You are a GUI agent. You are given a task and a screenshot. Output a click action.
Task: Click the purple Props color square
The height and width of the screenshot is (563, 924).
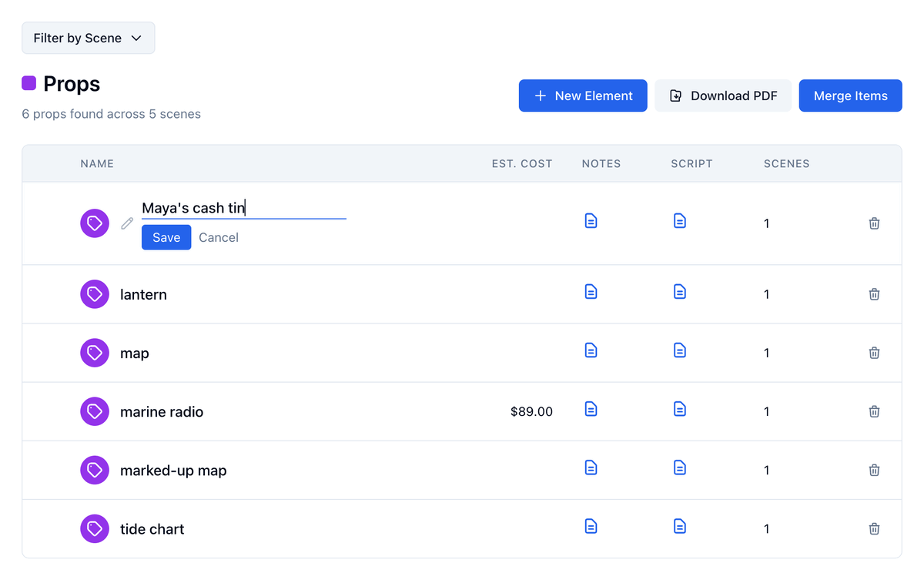29,83
